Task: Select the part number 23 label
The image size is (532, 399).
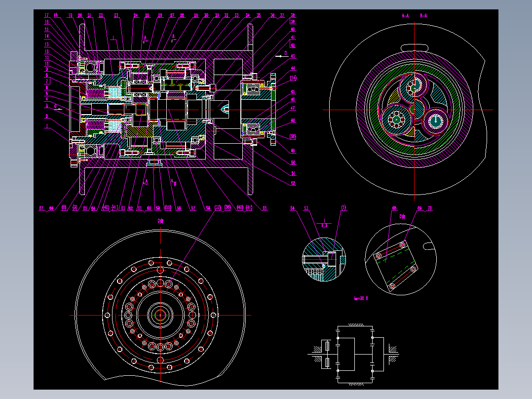Action: pyautogui.click(x=116, y=15)
